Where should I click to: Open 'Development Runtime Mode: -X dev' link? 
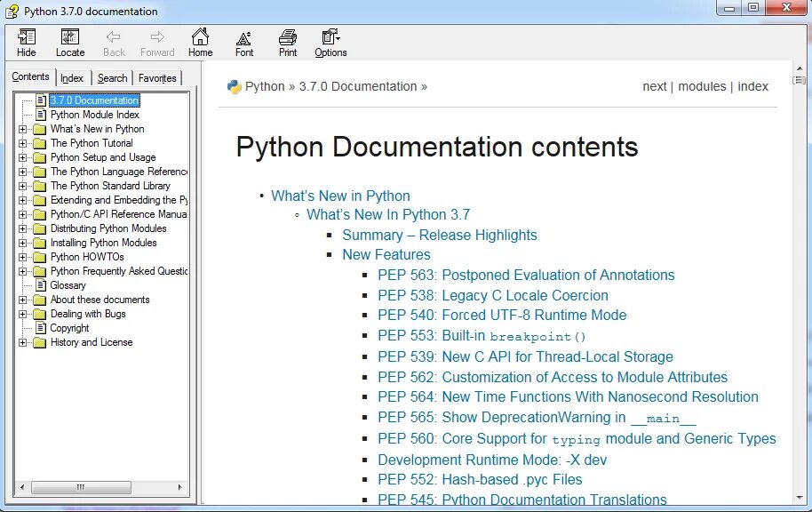point(492,460)
